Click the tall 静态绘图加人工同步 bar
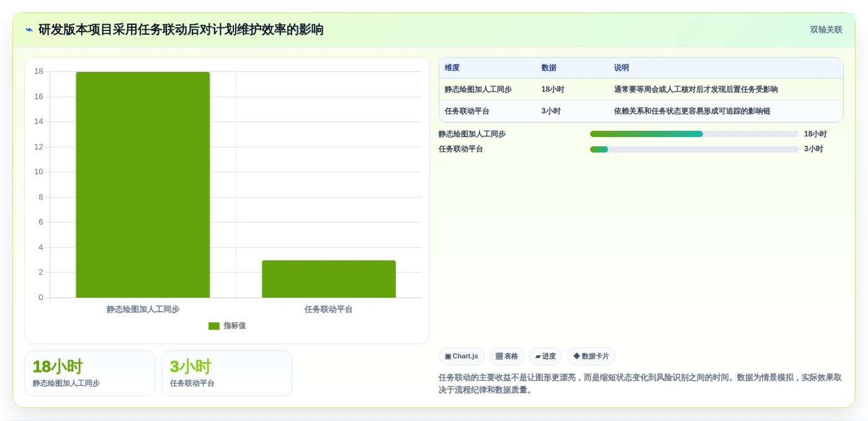 tap(143, 185)
